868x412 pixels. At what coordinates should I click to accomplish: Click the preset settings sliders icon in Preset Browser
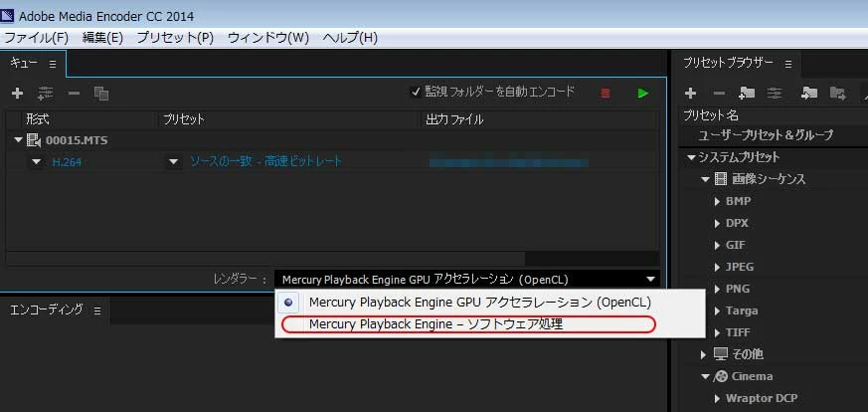(x=775, y=94)
